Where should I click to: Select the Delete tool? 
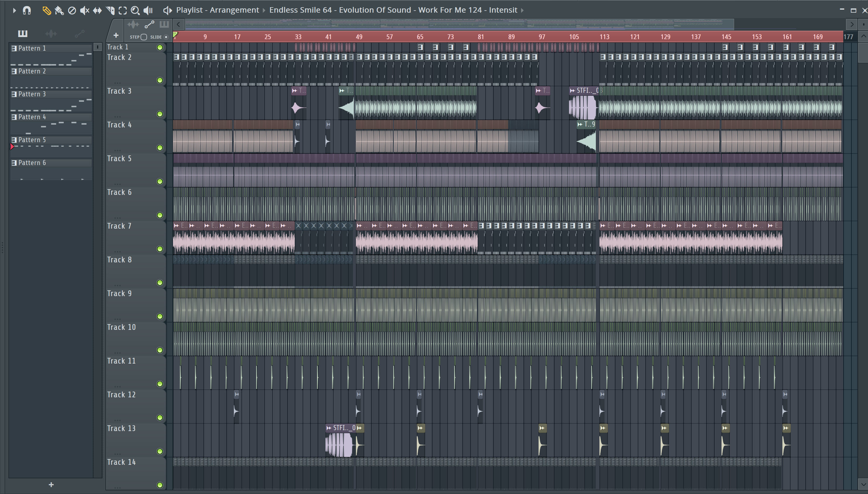coord(72,11)
